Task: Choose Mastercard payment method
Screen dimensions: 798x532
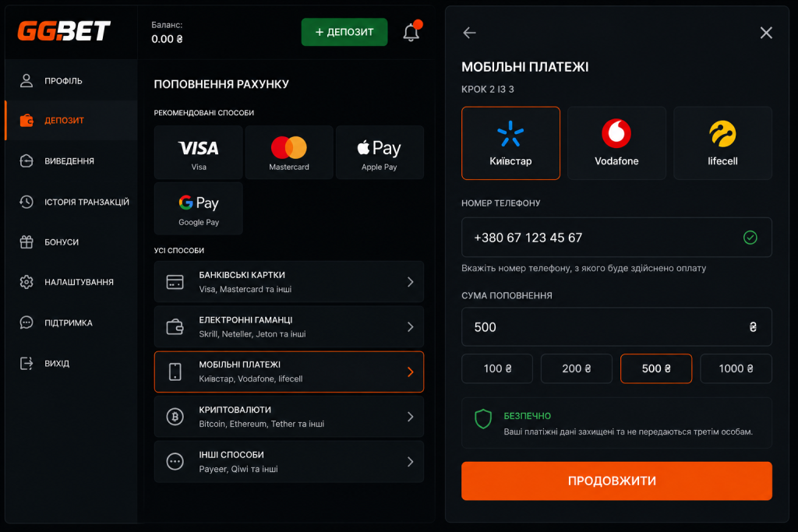Action: [x=289, y=153]
